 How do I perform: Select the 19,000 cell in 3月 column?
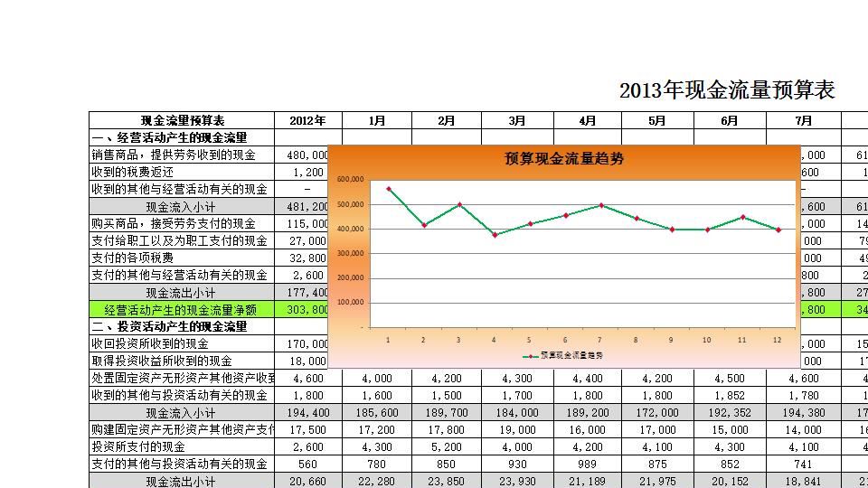tap(517, 430)
